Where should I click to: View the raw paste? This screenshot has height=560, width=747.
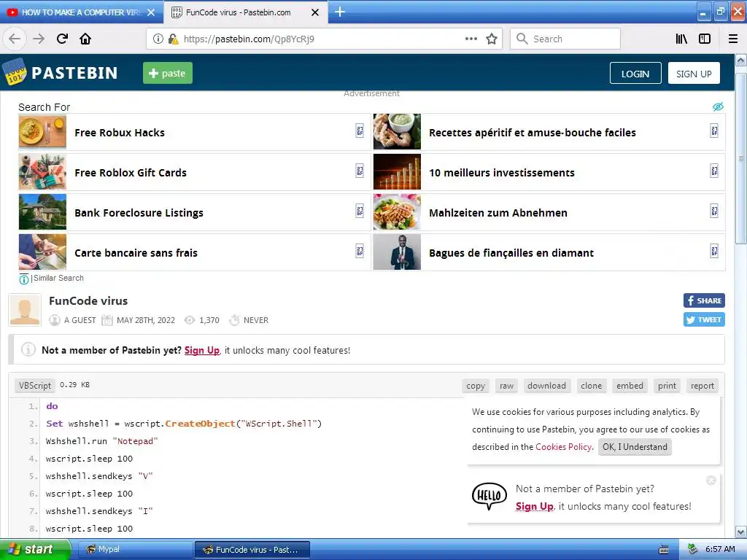pyautogui.click(x=506, y=386)
